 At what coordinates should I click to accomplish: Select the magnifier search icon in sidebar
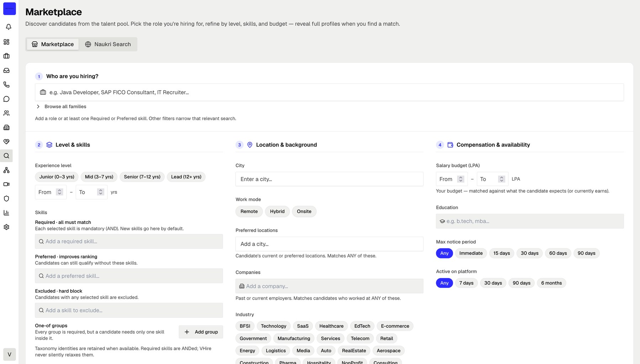coord(6,156)
